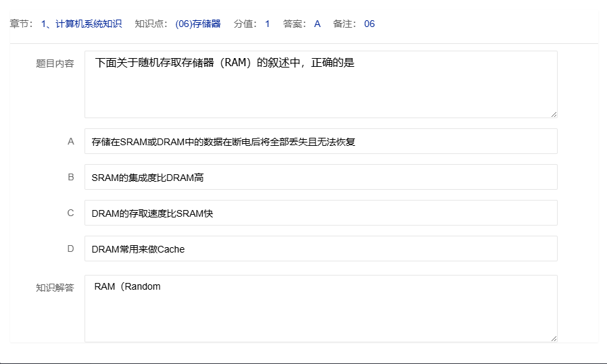Grab resize handle of 题目内容 text area
Image resolution: width=607 pixels, height=364 pixels.
click(x=554, y=114)
